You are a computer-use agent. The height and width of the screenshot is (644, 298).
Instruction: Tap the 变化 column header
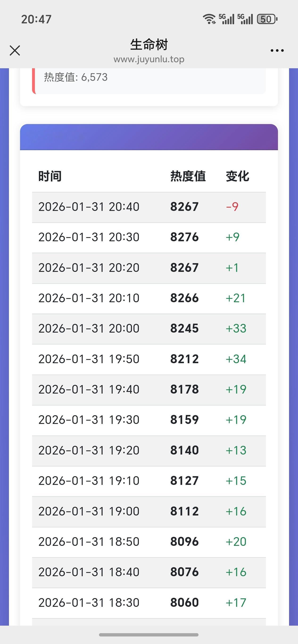coord(237,176)
